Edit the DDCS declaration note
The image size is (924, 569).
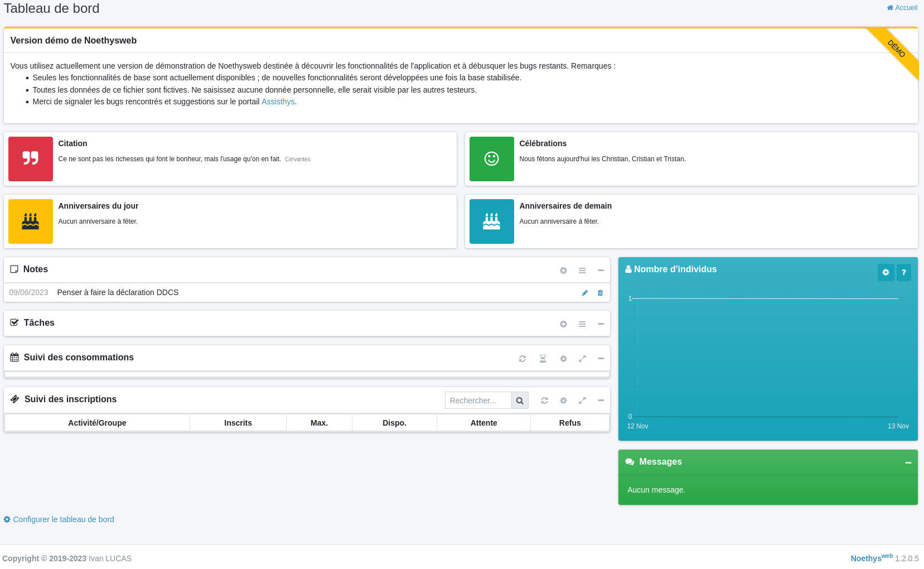[x=585, y=293]
